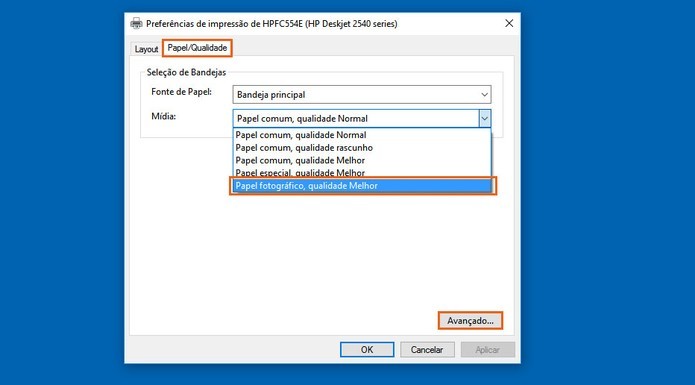This screenshot has width=695, height=385.
Task: Switch to the Layout tab
Action: click(146, 49)
